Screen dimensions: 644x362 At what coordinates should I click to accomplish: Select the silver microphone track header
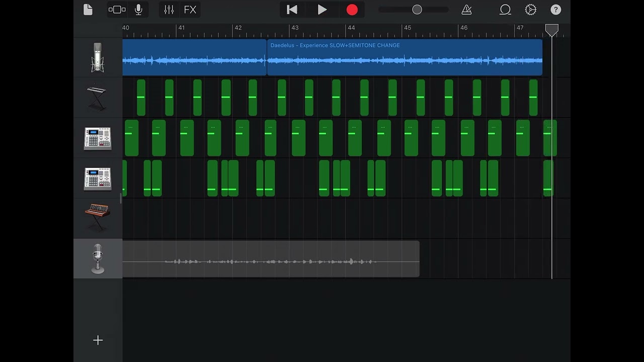pyautogui.click(x=98, y=258)
